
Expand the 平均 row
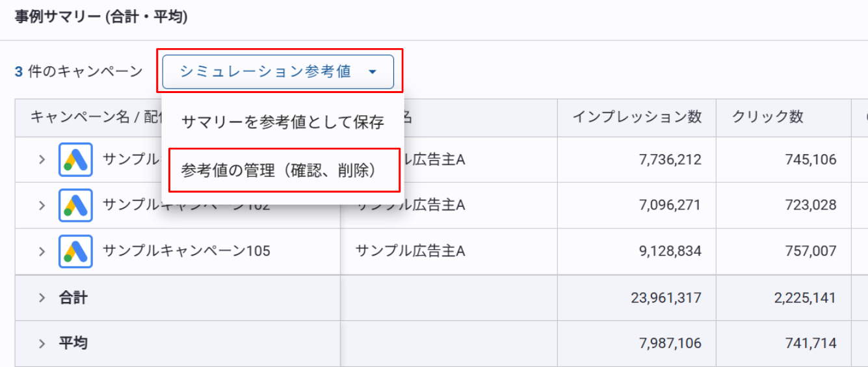pos(42,344)
